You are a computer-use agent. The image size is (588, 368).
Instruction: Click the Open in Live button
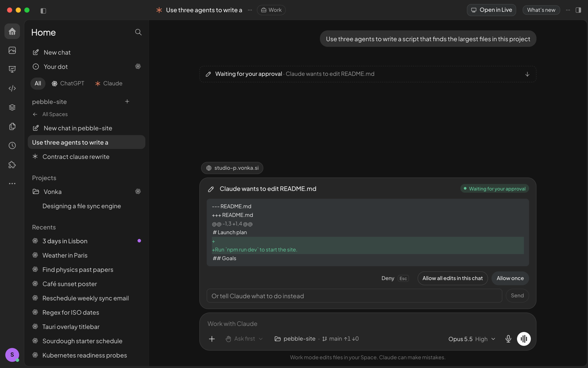tap(492, 10)
